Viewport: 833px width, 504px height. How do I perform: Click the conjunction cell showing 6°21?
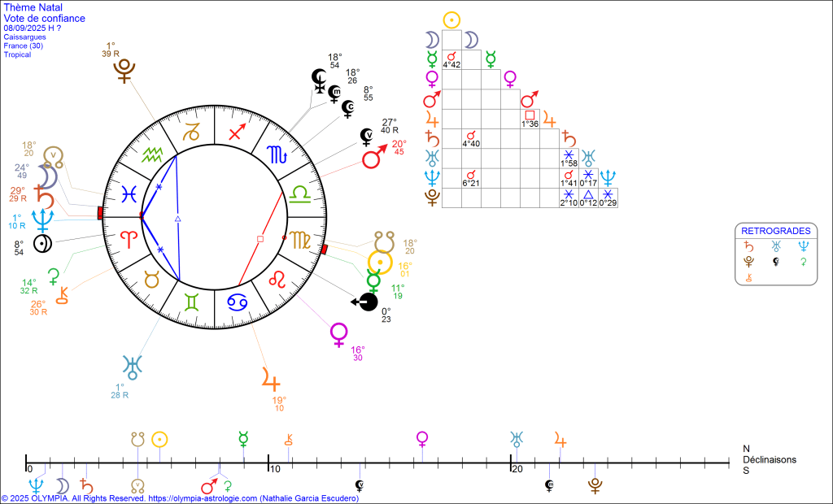(471, 177)
